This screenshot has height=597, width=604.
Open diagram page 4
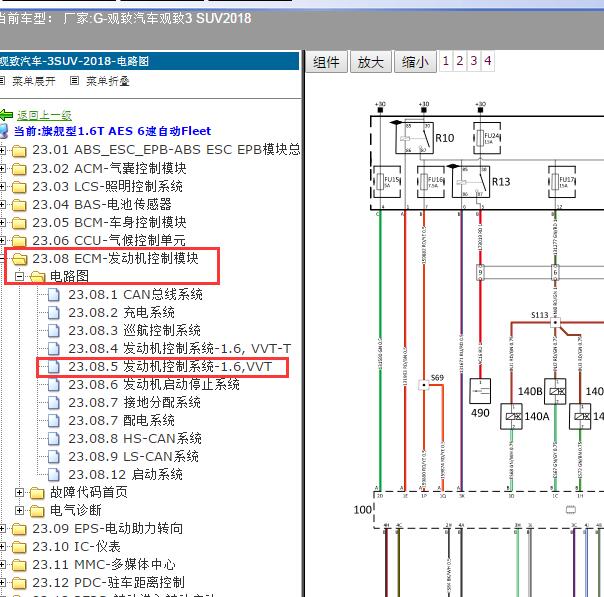[x=488, y=61]
